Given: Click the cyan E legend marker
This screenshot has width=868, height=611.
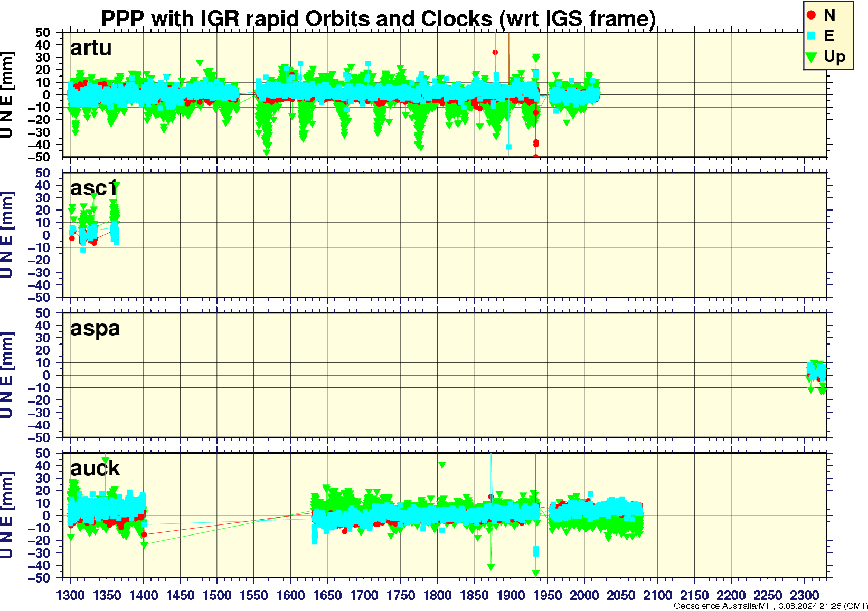Looking at the screenshot, I should pyautogui.click(x=812, y=36).
